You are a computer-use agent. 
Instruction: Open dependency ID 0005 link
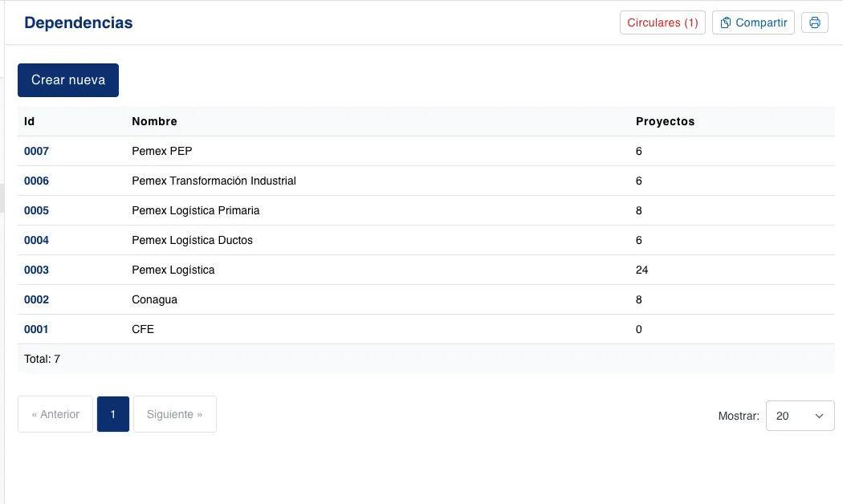click(36, 210)
